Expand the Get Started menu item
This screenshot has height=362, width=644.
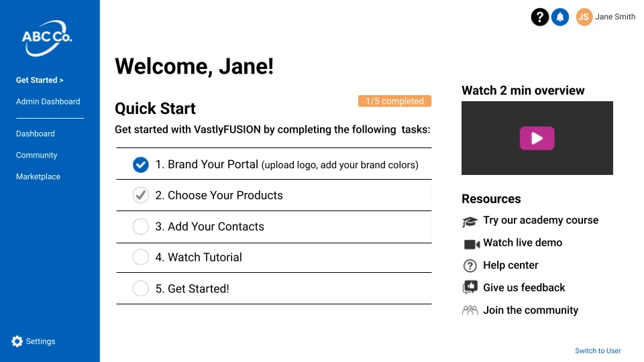click(x=40, y=80)
